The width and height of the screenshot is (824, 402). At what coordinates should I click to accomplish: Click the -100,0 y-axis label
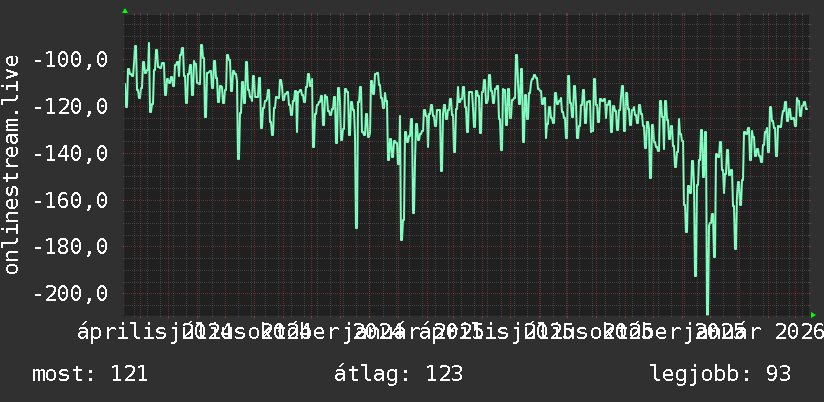coord(70,59)
